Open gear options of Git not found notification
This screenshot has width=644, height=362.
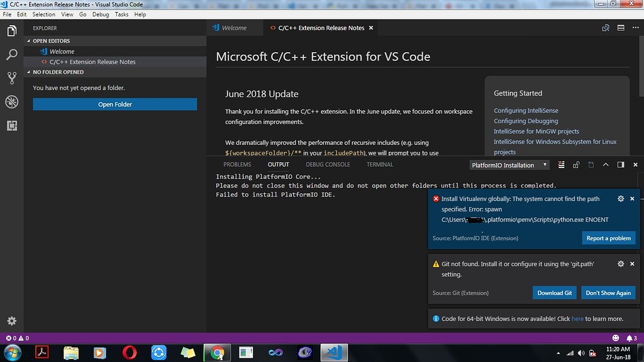(621, 264)
